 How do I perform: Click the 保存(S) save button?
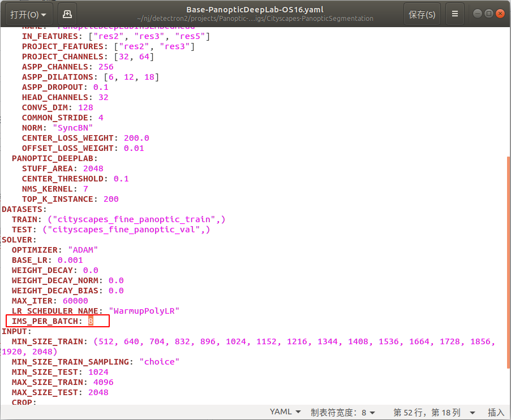(422, 14)
